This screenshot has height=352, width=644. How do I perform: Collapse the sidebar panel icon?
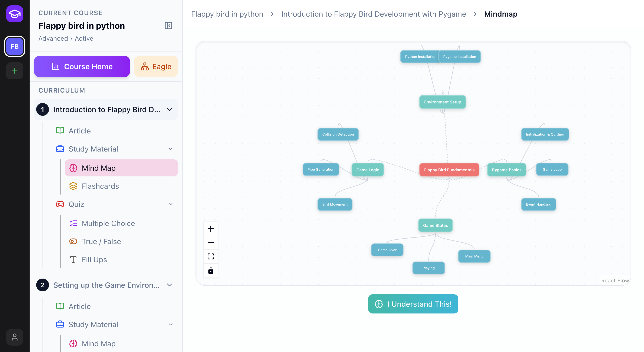[x=168, y=26]
